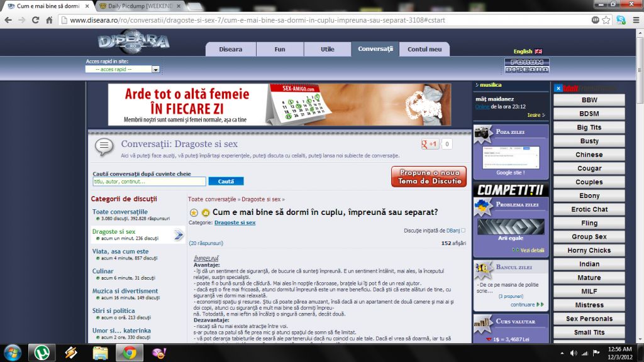Bookmark this page with the star icon
The image size is (644, 362).
pos(606,20)
